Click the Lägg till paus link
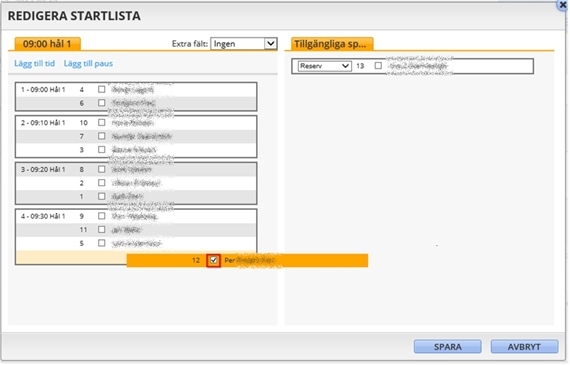This screenshot has height=365, width=570. click(88, 64)
